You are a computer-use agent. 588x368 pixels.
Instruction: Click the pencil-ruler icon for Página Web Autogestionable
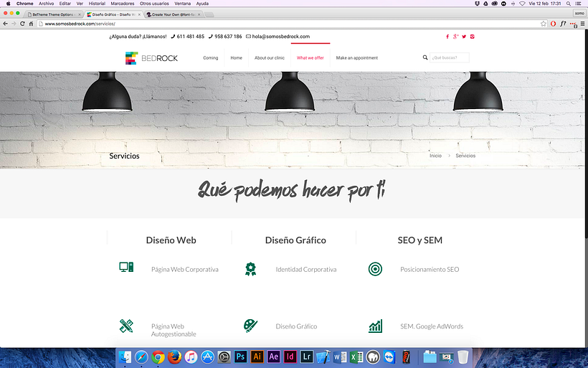click(x=126, y=326)
